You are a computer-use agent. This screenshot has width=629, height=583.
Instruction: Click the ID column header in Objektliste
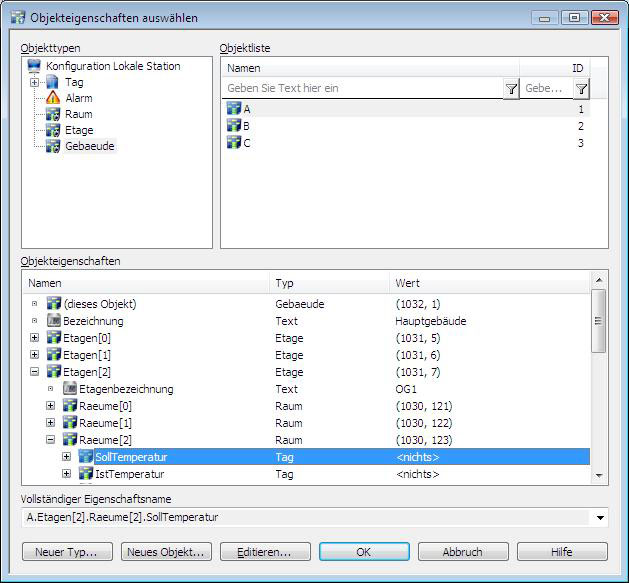pos(555,68)
